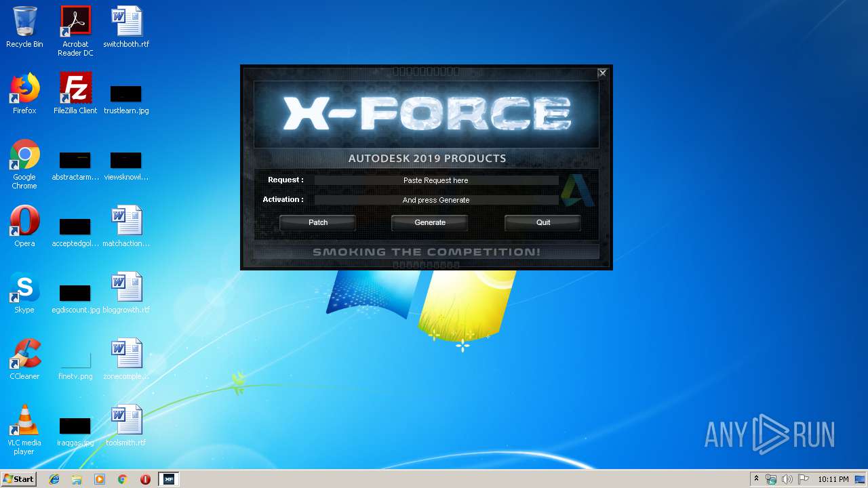Image resolution: width=868 pixels, height=488 pixels.
Task: Click the 10:11 PM clock
Action: click(833, 479)
